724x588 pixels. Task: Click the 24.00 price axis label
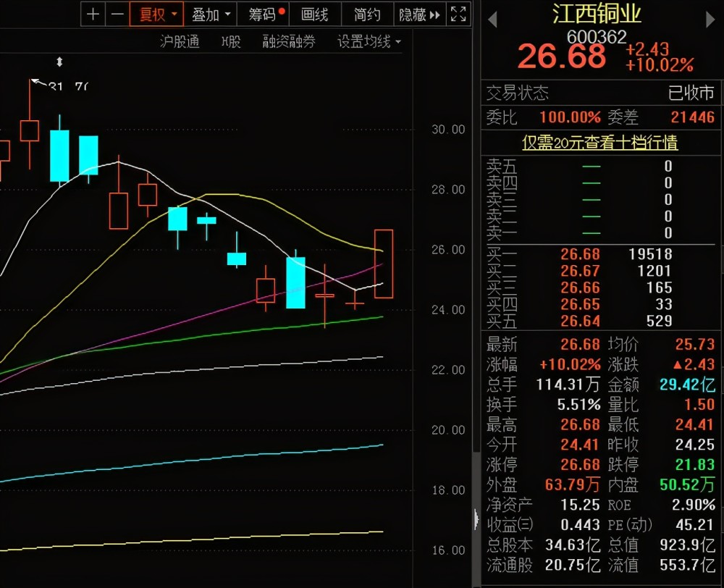(448, 309)
